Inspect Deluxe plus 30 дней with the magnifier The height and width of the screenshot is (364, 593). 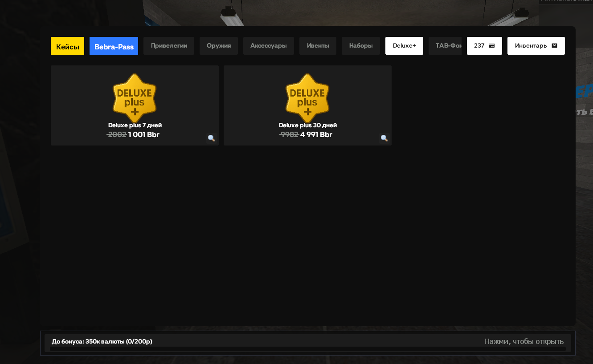384,138
